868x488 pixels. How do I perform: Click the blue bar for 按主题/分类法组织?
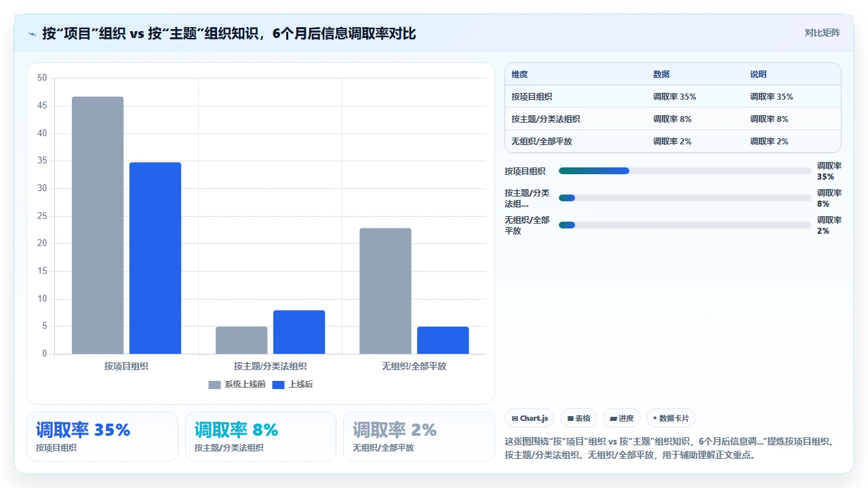(x=299, y=332)
